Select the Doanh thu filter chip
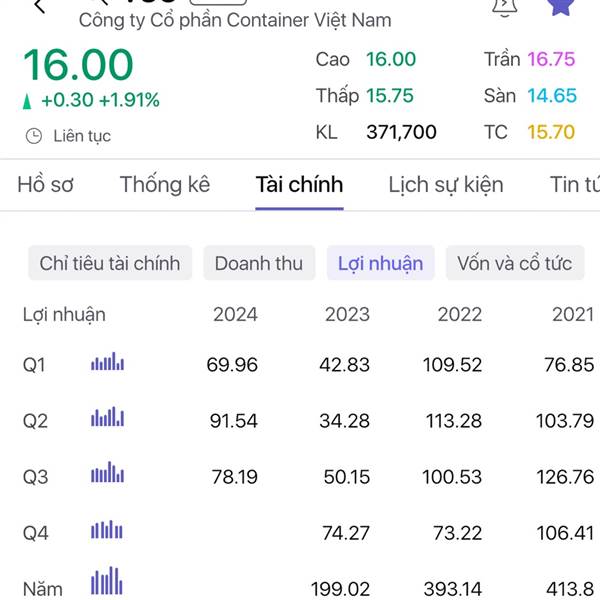Image resolution: width=600 pixels, height=600 pixels. (259, 263)
